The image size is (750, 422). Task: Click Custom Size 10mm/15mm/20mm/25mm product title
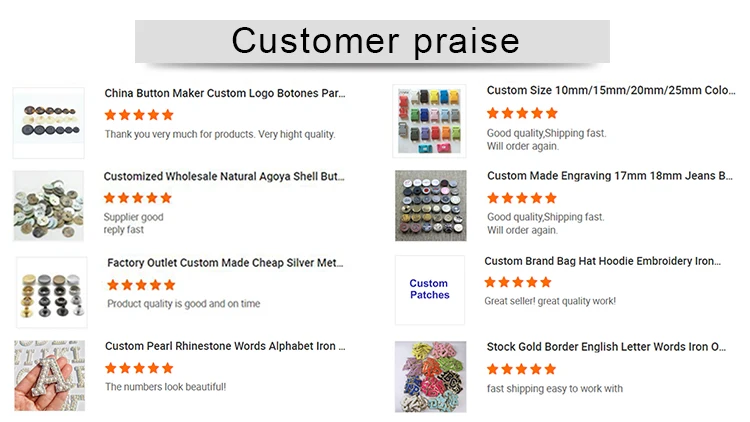point(610,90)
